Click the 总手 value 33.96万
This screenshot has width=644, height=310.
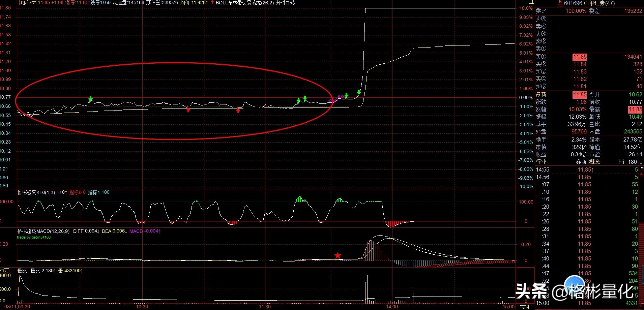[x=577, y=124]
